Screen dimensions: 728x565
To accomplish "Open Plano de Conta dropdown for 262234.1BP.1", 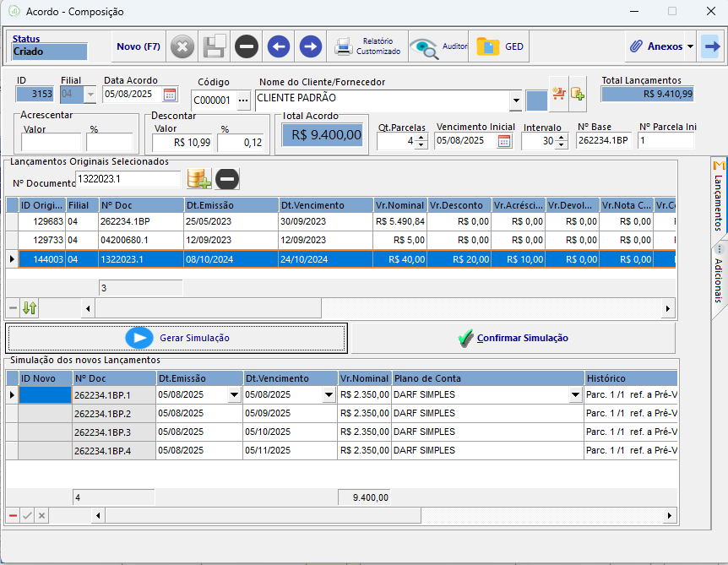I will [x=575, y=395].
